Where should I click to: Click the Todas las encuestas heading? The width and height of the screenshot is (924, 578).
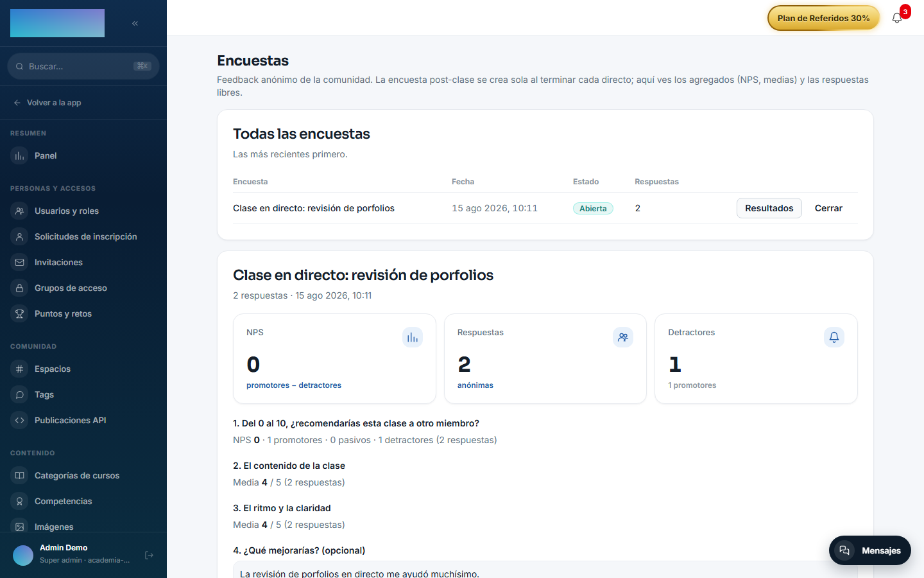[x=302, y=134]
